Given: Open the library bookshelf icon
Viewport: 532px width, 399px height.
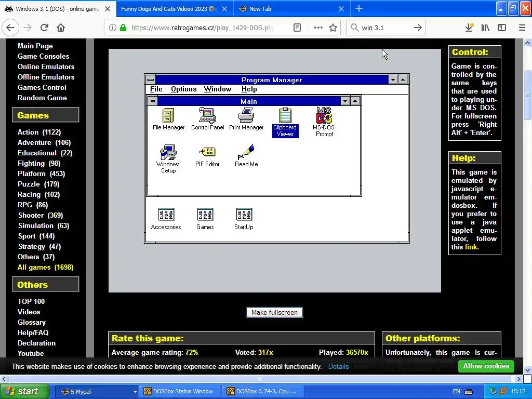Looking at the screenshot, I should point(485,28).
